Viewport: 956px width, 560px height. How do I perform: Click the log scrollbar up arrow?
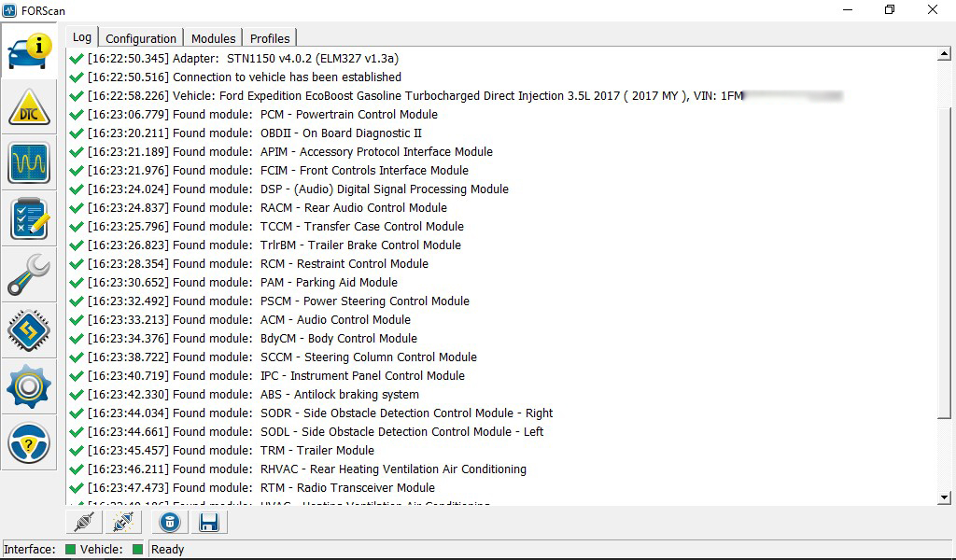(944, 53)
